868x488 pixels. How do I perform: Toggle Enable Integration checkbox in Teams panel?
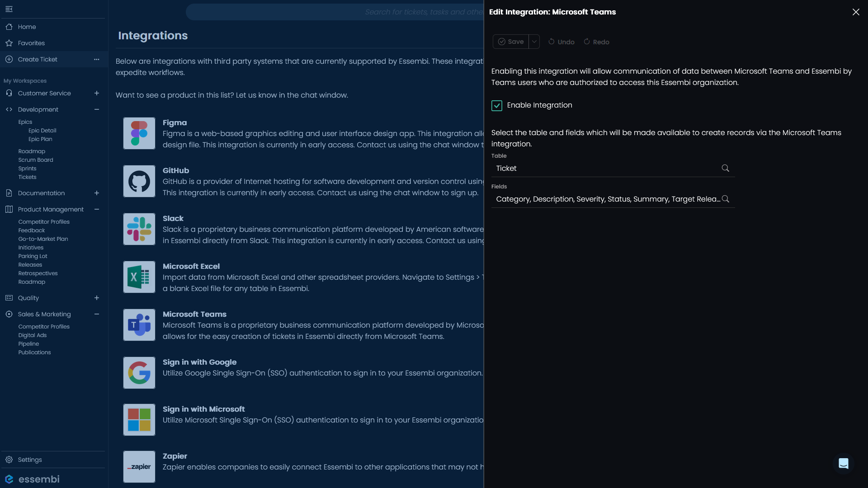496,105
